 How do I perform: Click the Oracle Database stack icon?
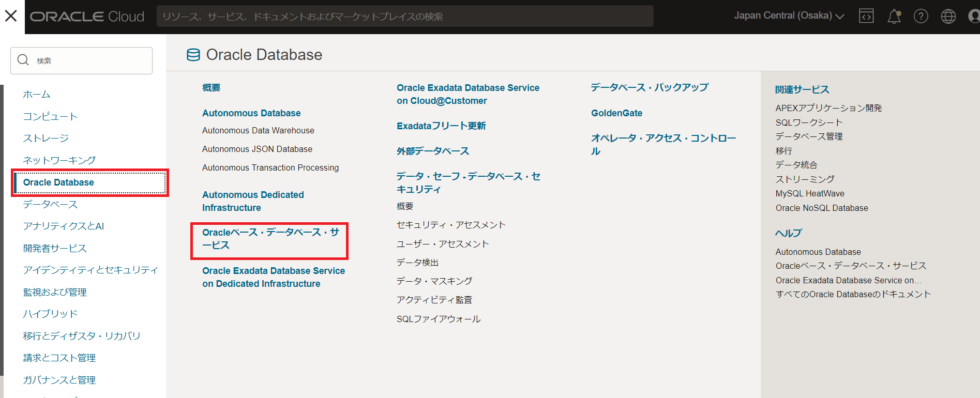tap(193, 55)
